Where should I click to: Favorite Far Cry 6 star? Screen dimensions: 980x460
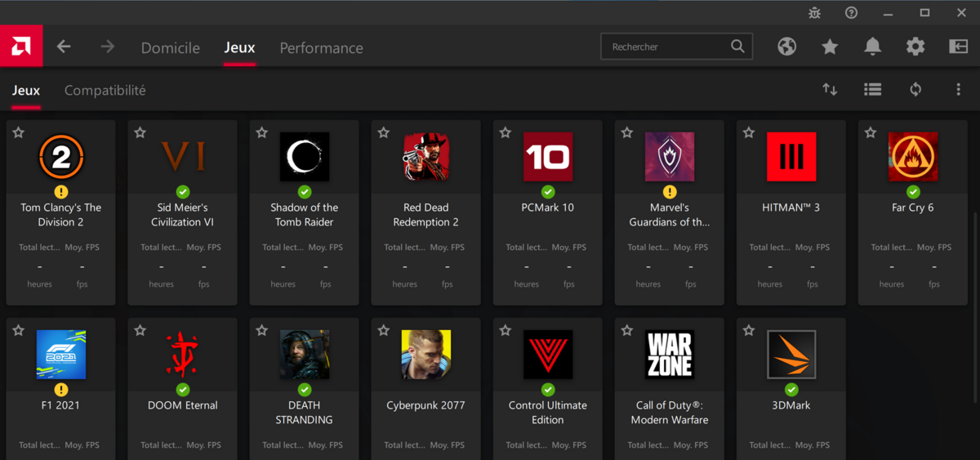(x=871, y=132)
